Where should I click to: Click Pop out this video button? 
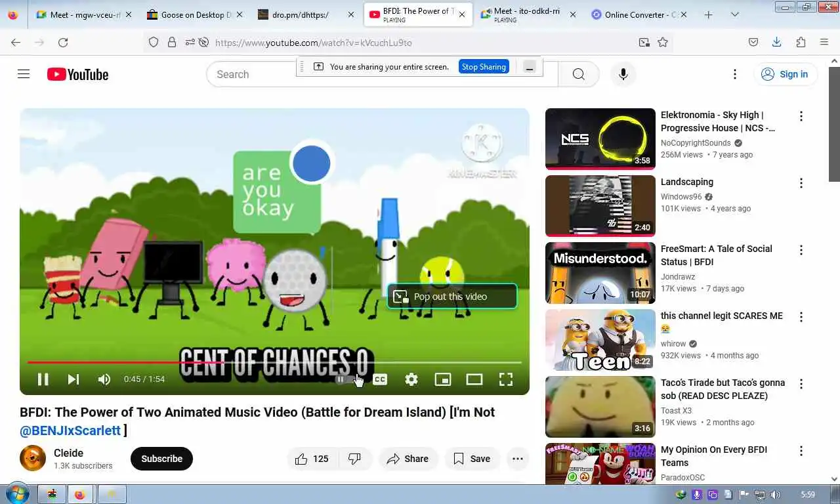452,297
